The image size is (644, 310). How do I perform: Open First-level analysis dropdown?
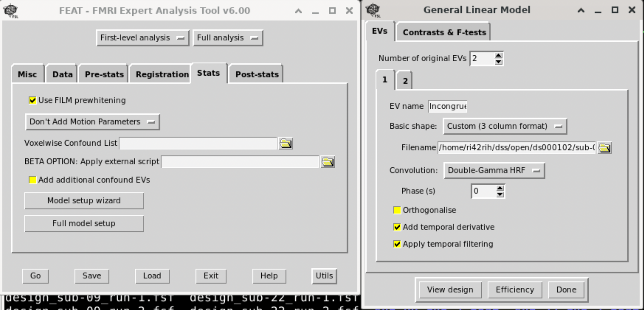142,38
